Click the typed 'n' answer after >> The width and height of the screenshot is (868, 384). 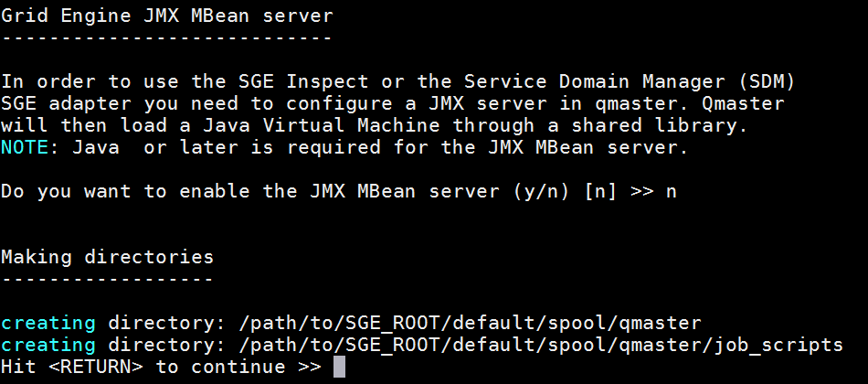point(671,192)
